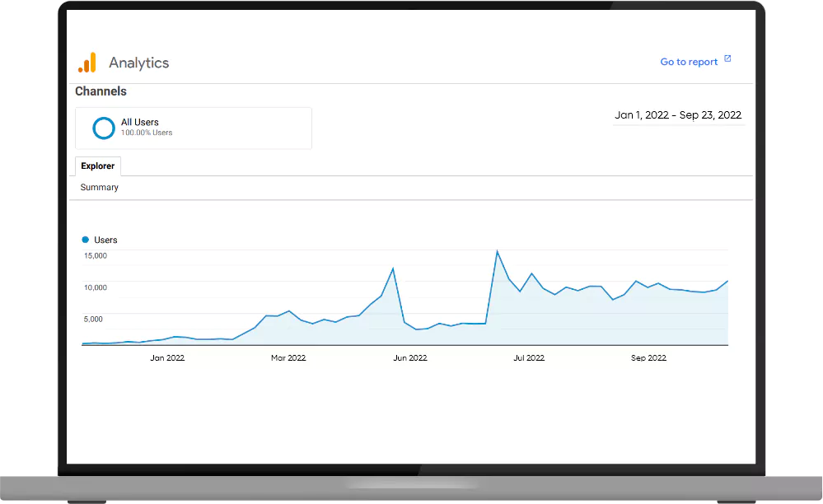The width and height of the screenshot is (823, 504).
Task: Click the tallest July spike data point
Action: pos(498,250)
